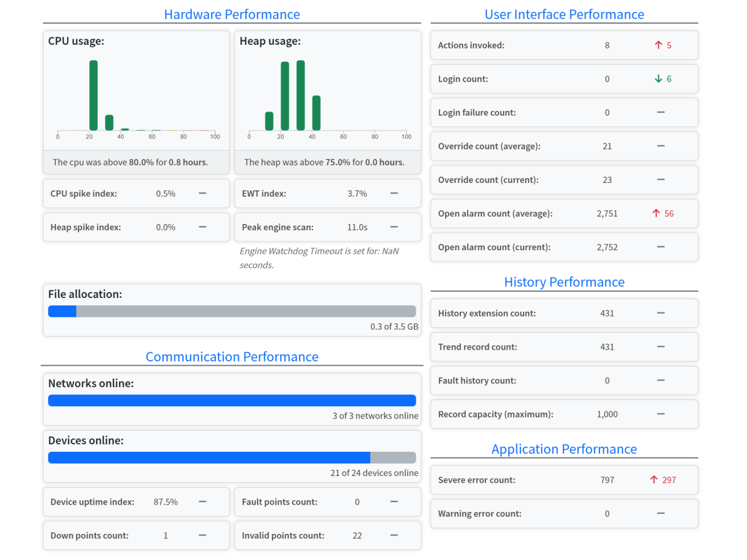Click the red up arrow for Severe error count
The image size is (747, 560).
coord(654,480)
